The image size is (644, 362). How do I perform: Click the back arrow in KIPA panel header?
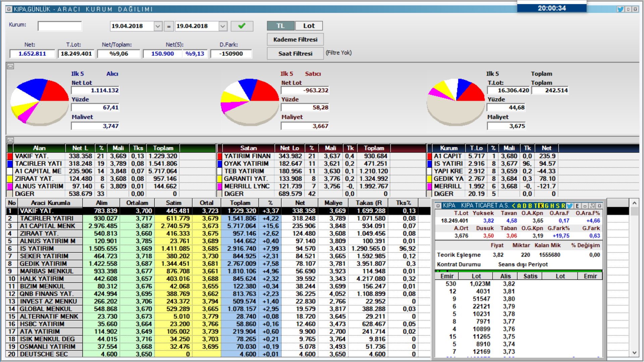pos(514,205)
